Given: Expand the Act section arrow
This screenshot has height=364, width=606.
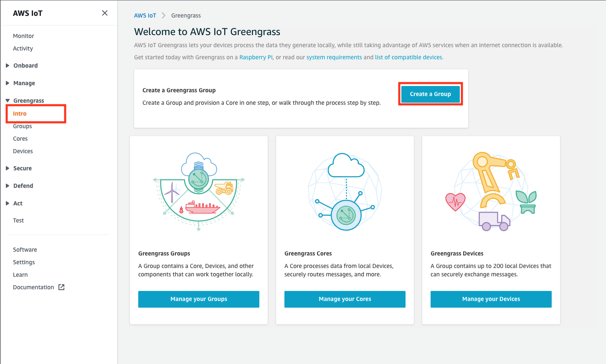Looking at the screenshot, I should coord(8,203).
